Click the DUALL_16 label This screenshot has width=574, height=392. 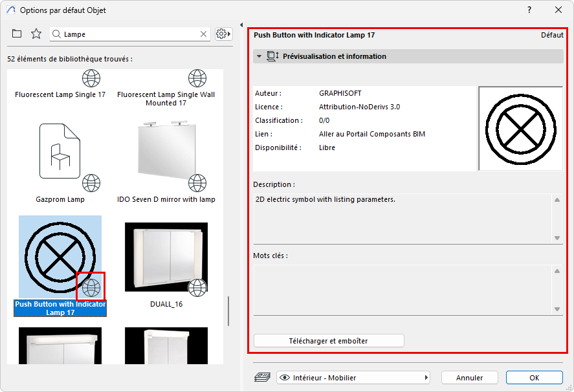pyautogui.click(x=166, y=304)
